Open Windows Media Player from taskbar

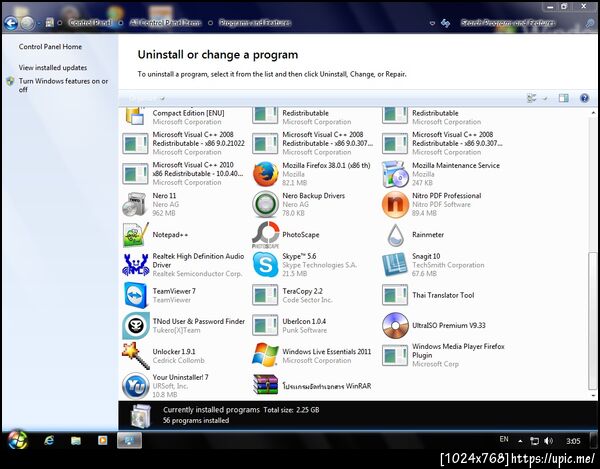point(103,441)
